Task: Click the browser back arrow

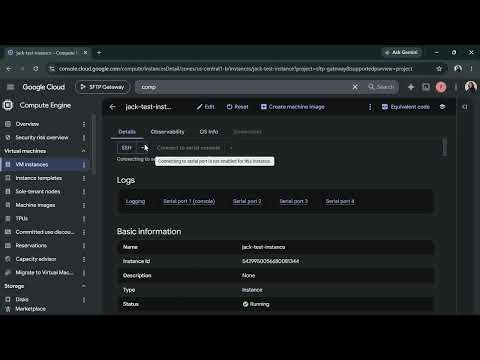Action: coord(9,69)
